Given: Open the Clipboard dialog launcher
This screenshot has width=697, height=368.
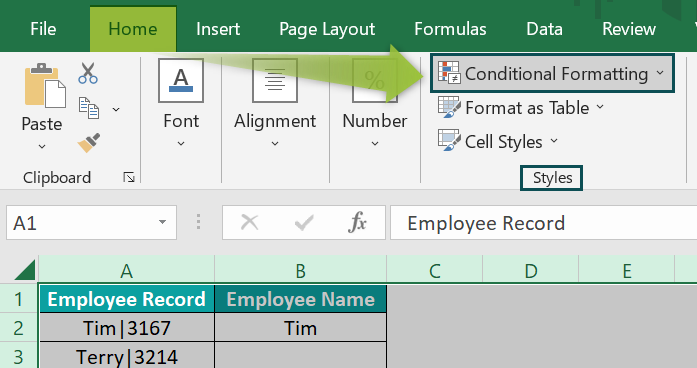Looking at the screenshot, I should tap(129, 178).
